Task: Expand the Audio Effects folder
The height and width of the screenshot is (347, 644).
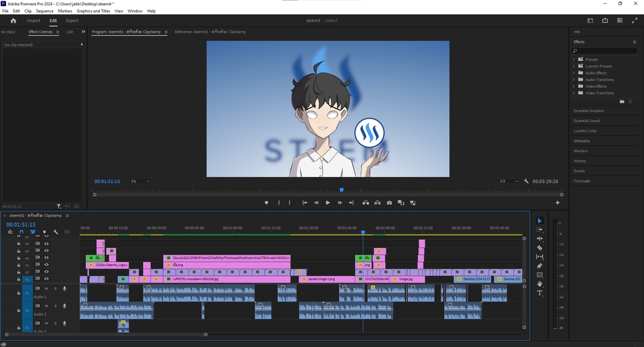Action: (x=574, y=73)
